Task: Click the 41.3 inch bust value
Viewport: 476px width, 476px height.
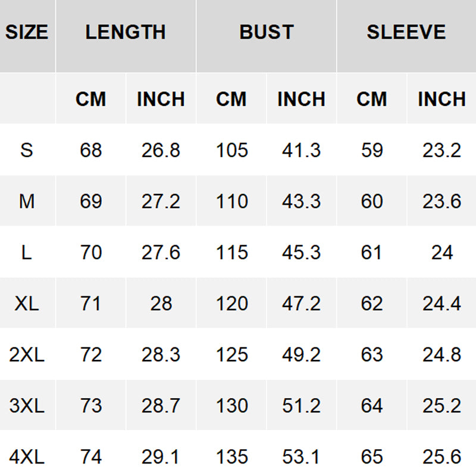Action: 302,151
